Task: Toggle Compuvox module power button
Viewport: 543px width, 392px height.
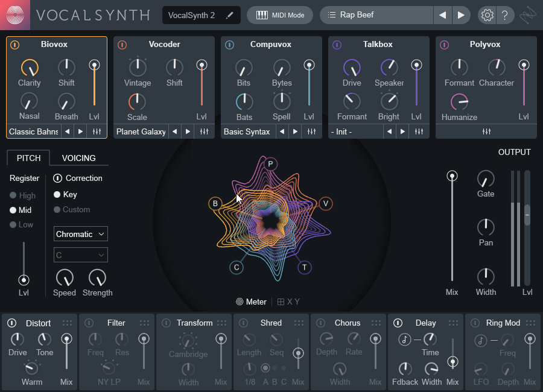Action: 230,45
